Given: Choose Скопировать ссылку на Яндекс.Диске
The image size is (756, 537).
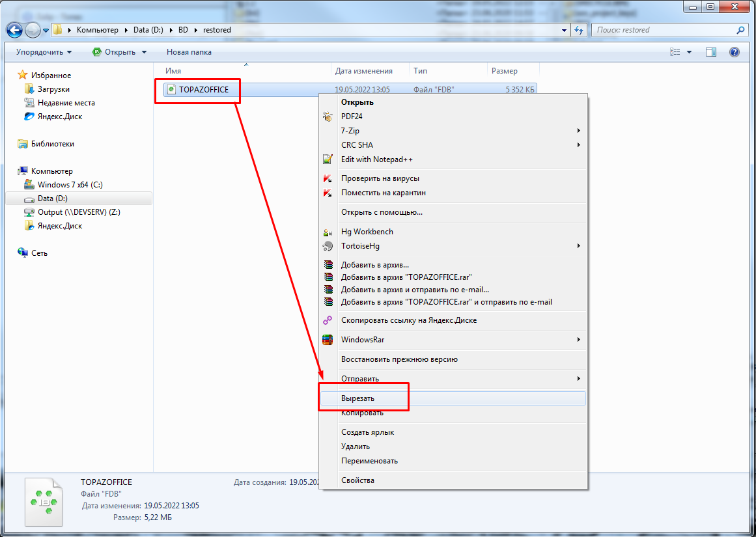Looking at the screenshot, I should 453,320.
